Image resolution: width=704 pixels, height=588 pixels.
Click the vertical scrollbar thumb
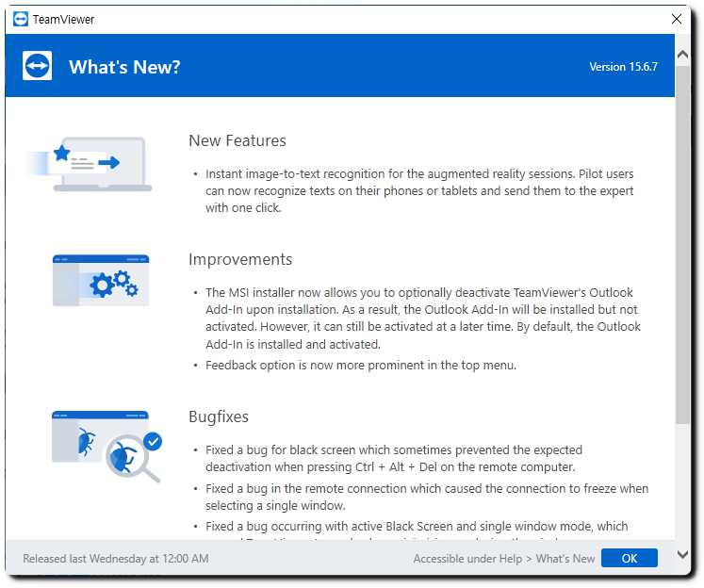[x=682, y=245]
